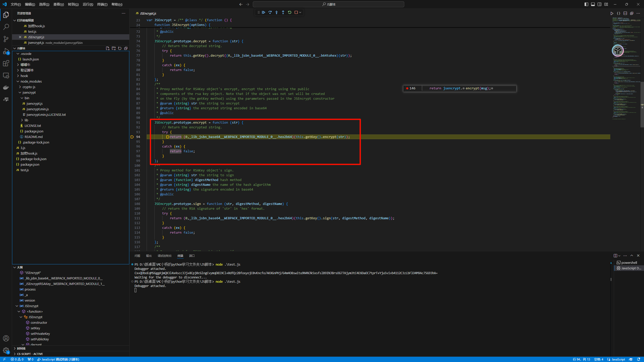Open Run and Debug view
This screenshot has width=644, height=362.
(6, 51)
